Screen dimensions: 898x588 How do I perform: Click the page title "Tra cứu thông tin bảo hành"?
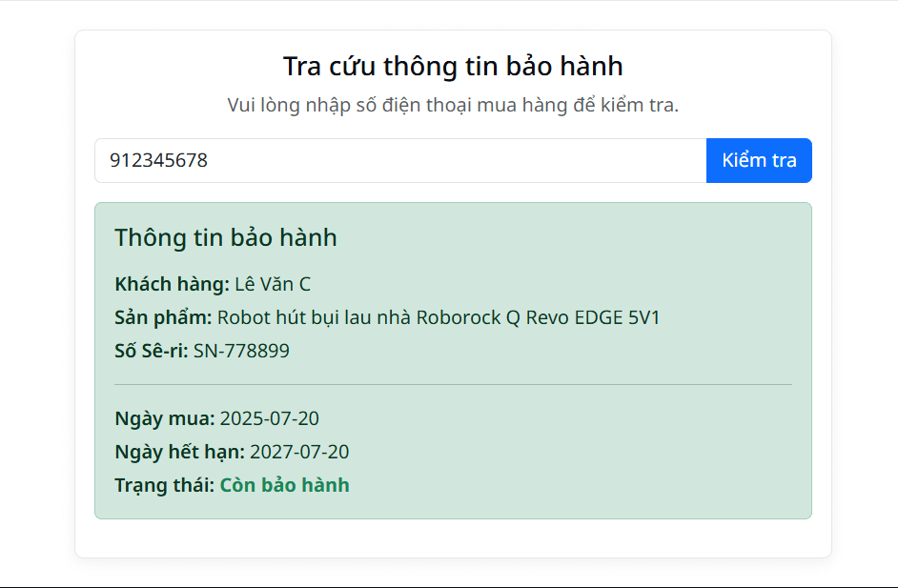click(x=452, y=67)
